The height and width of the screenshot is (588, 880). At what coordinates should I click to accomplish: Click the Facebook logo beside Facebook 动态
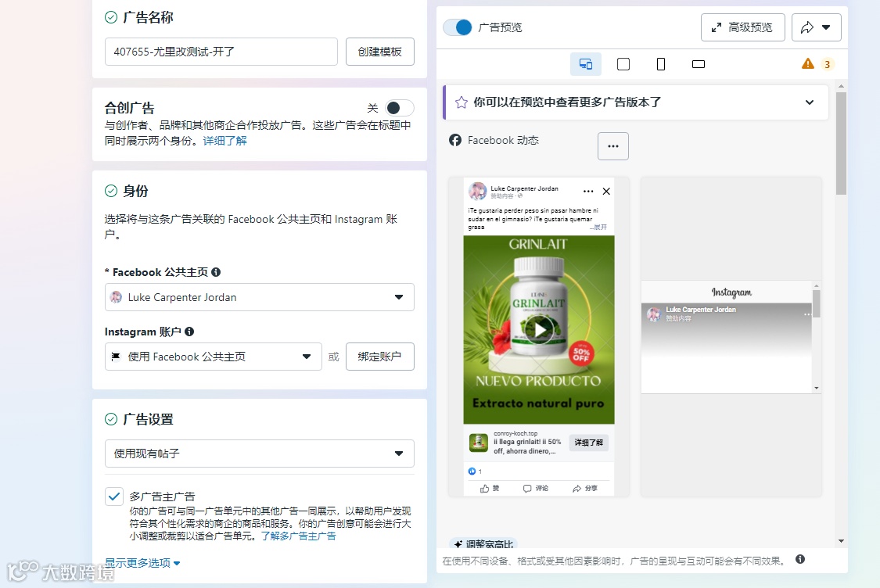coord(455,140)
